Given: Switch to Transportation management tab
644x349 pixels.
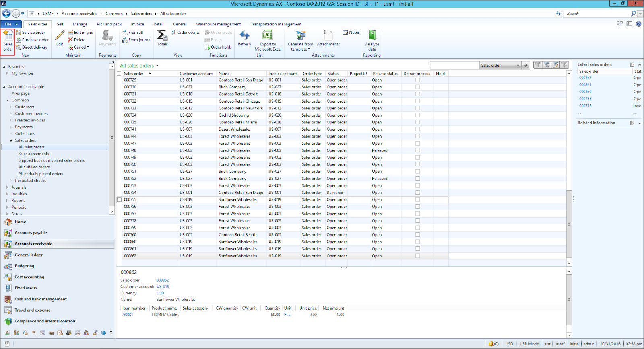Looking at the screenshot, I should (x=276, y=24).
